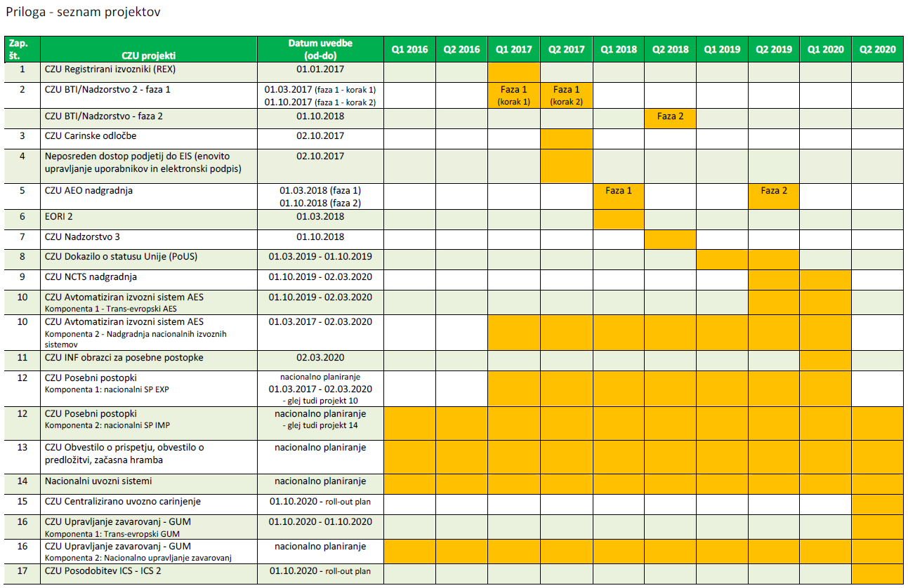
Task: Click 'Komponenta 2: Nacionalno upravljanje zavarovanj'
Action: pos(138,558)
